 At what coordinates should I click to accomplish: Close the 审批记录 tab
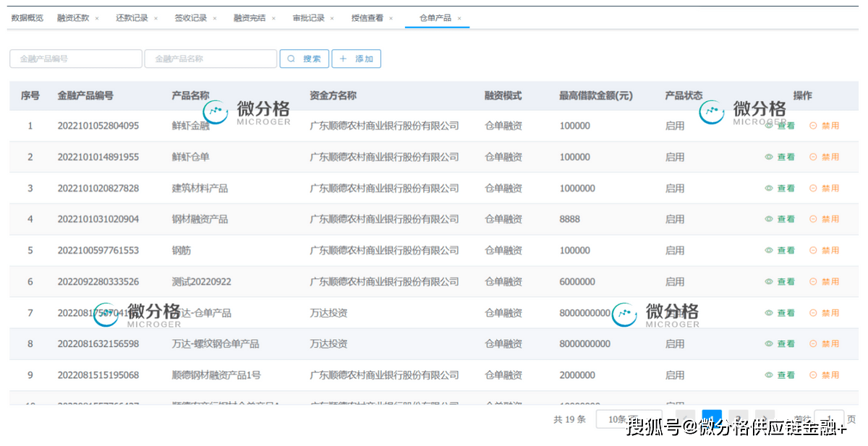pyautogui.click(x=333, y=18)
